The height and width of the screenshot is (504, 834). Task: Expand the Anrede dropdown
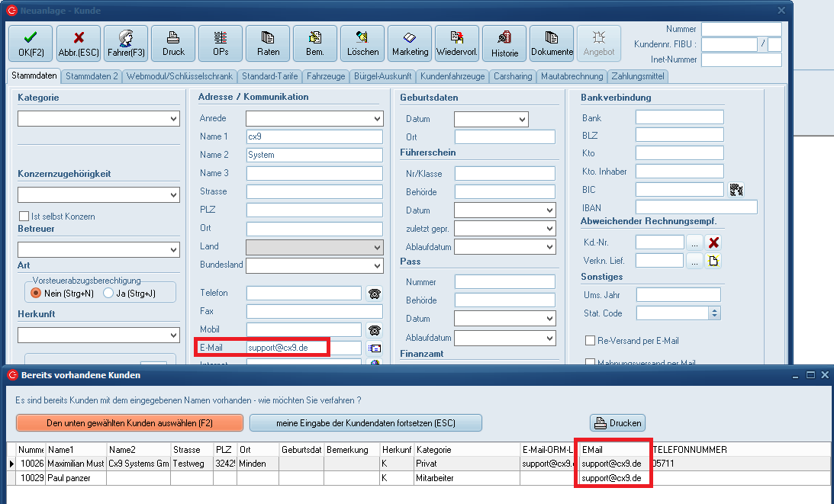pos(377,119)
